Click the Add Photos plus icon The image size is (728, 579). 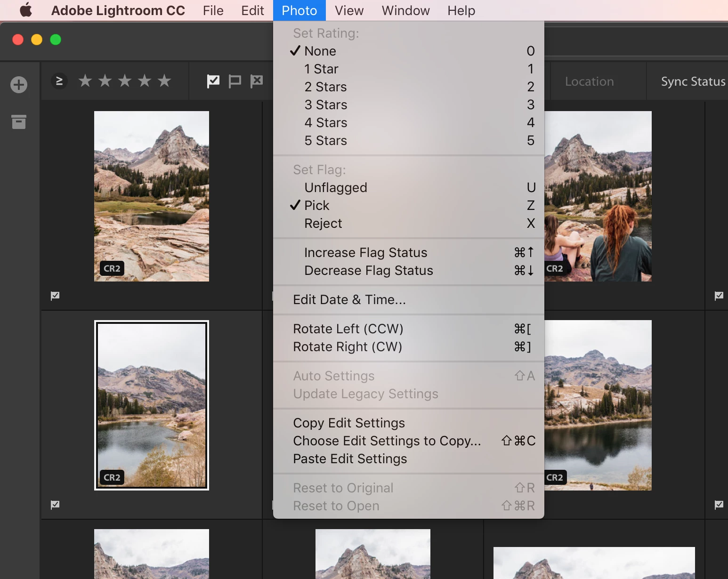tap(19, 85)
